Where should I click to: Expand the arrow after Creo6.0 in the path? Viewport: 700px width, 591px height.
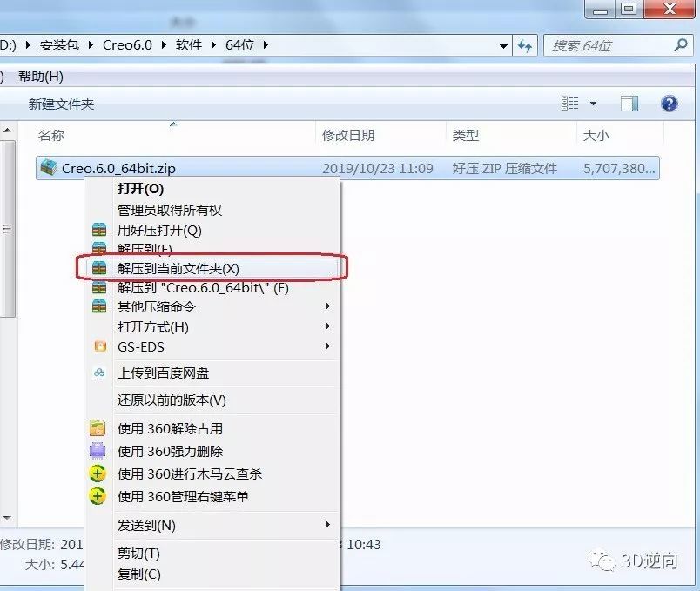point(164,45)
